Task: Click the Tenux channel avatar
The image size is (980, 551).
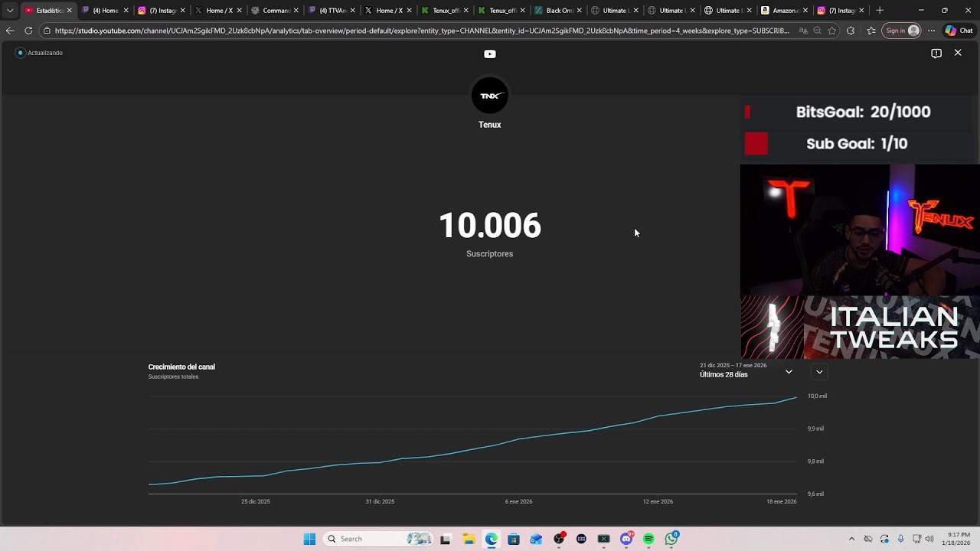Action: pos(490,96)
